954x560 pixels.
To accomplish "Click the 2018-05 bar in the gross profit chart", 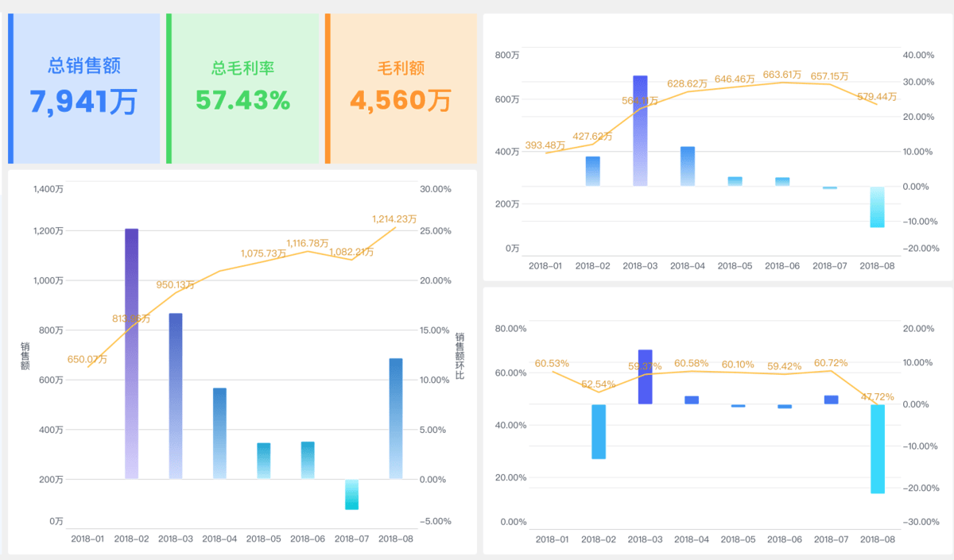I will 735,181.
